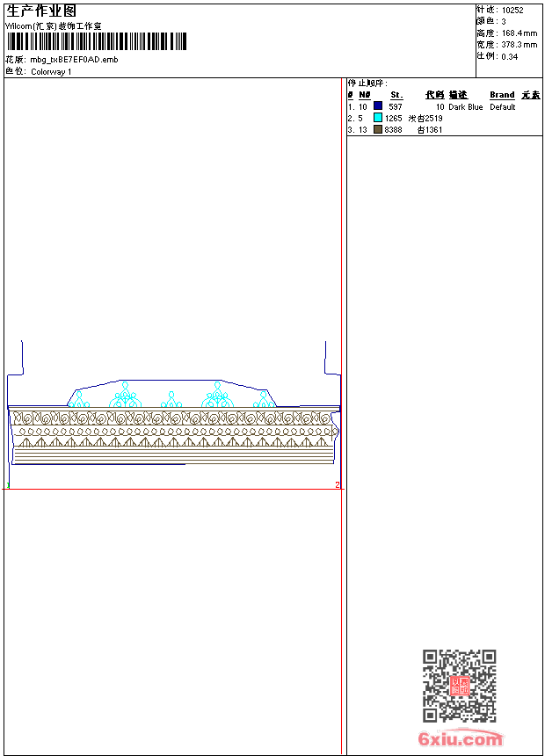Select the code cell ending 2519
The image size is (545, 756).
tap(425, 118)
